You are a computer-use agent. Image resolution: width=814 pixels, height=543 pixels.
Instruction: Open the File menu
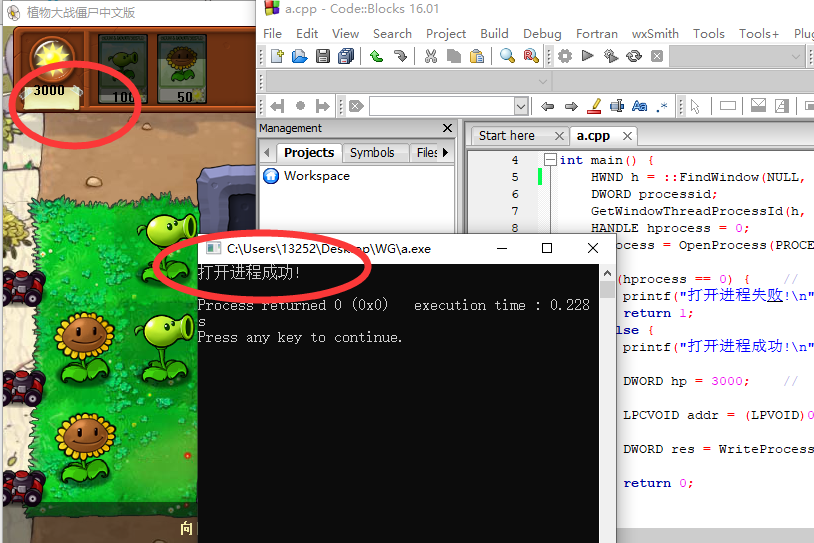coord(273,34)
